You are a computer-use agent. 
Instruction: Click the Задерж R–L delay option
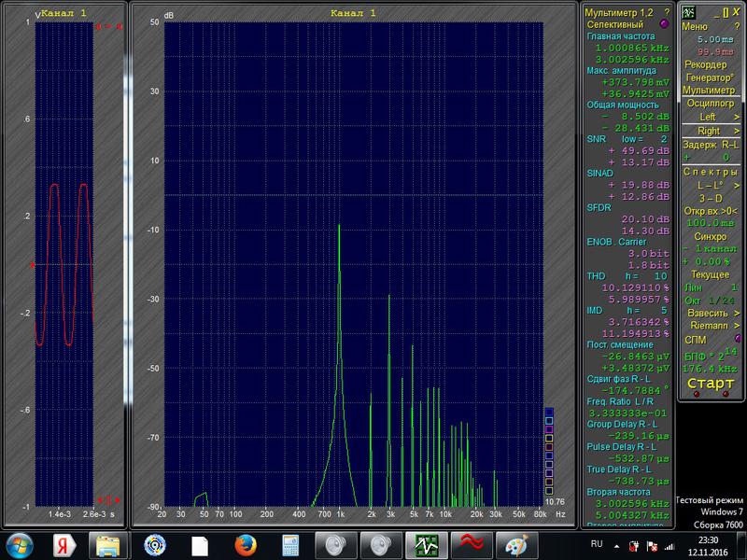(710, 145)
